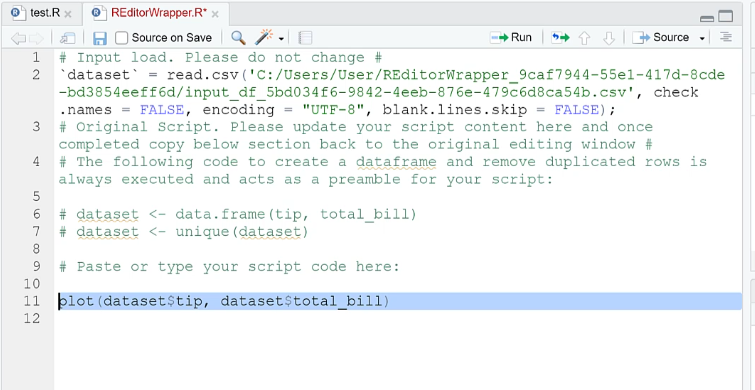Go to next section down arrow
This screenshot has height=390, width=755.
coord(609,38)
